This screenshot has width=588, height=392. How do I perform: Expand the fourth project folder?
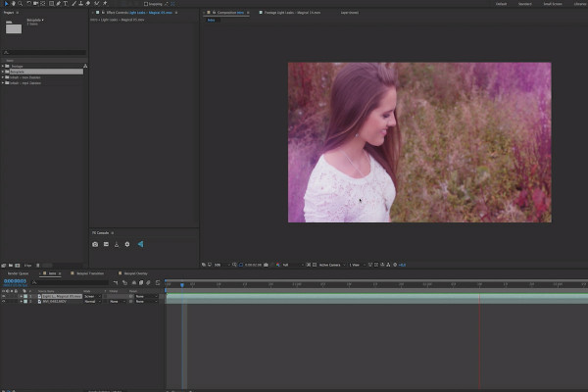pos(3,83)
